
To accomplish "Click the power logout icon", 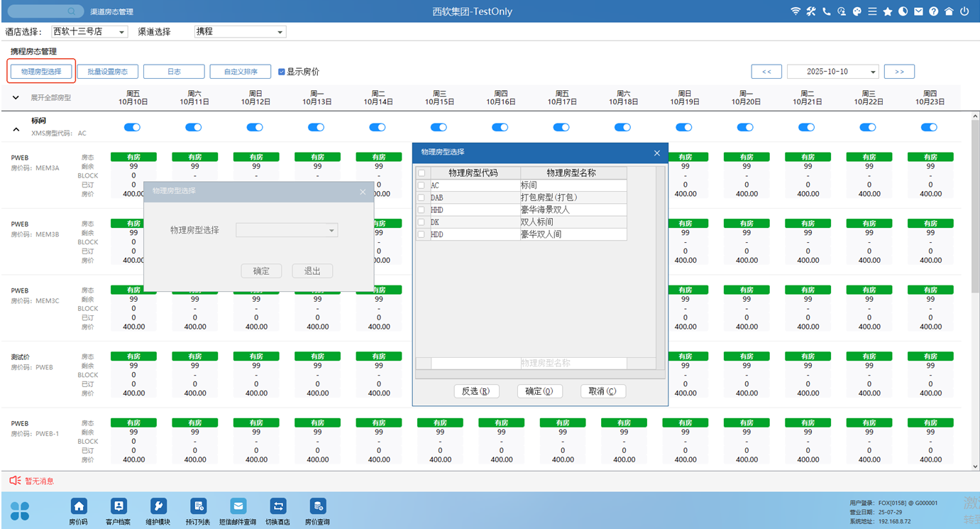I will [964, 11].
